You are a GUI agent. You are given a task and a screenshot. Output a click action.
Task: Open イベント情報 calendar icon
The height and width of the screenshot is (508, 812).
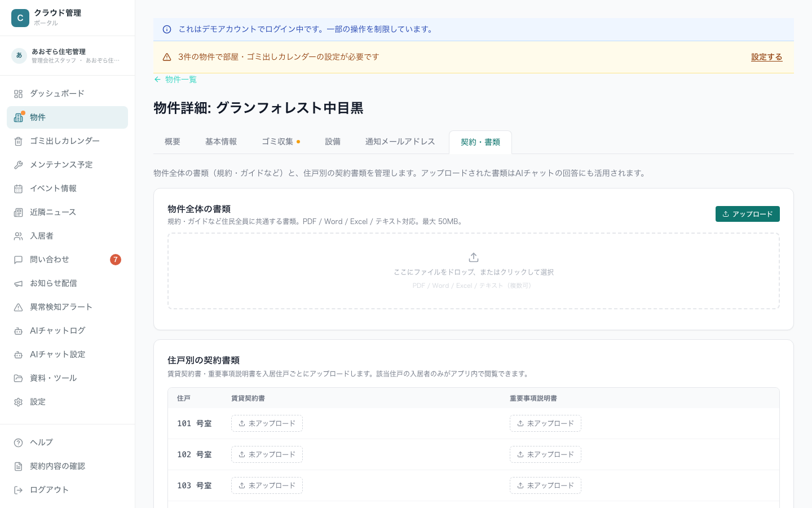(x=19, y=189)
